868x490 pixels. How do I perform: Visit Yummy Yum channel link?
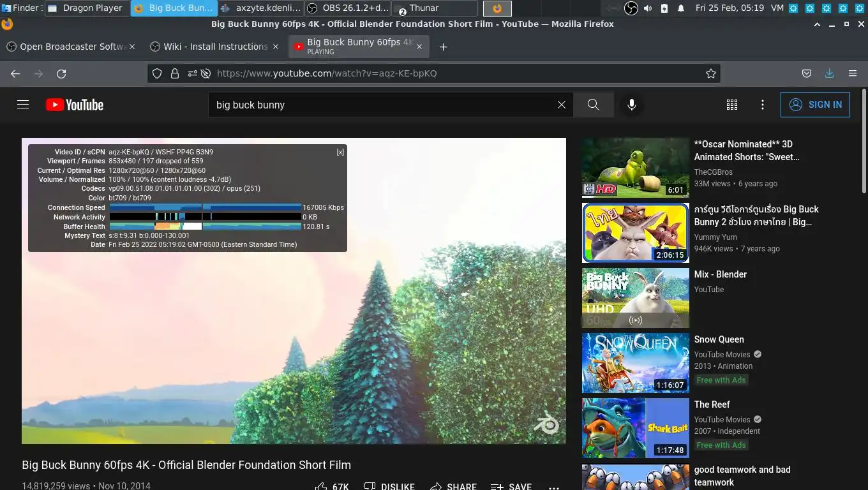tap(715, 237)
